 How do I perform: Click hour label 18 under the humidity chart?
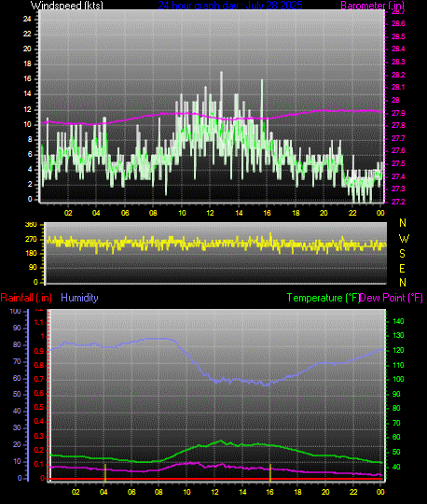[x=298, y=492]
